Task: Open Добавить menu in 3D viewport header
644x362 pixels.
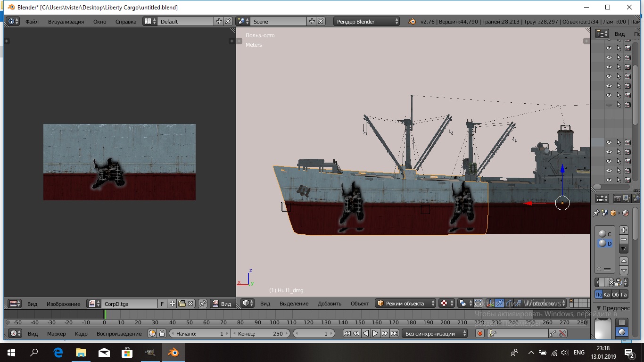Action: [329, 304]
